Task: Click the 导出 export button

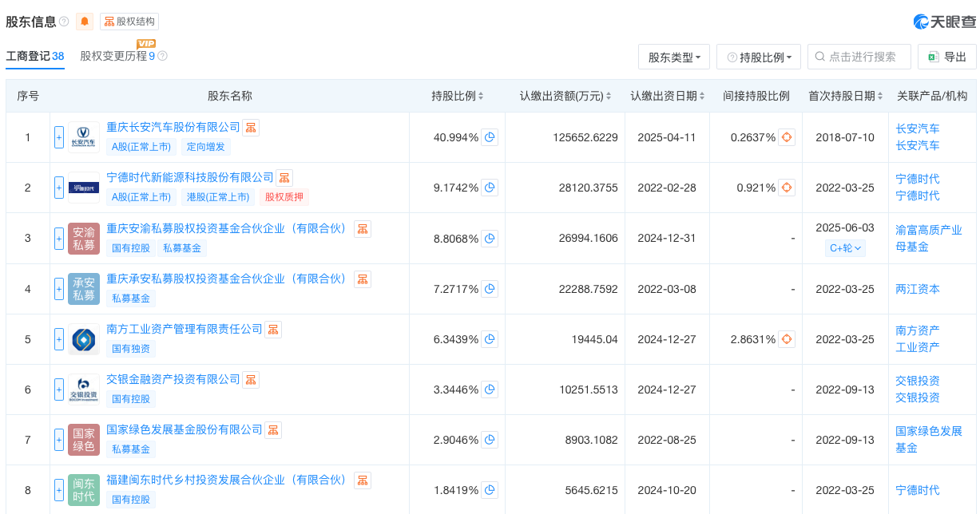Action: tap(947, 57)
